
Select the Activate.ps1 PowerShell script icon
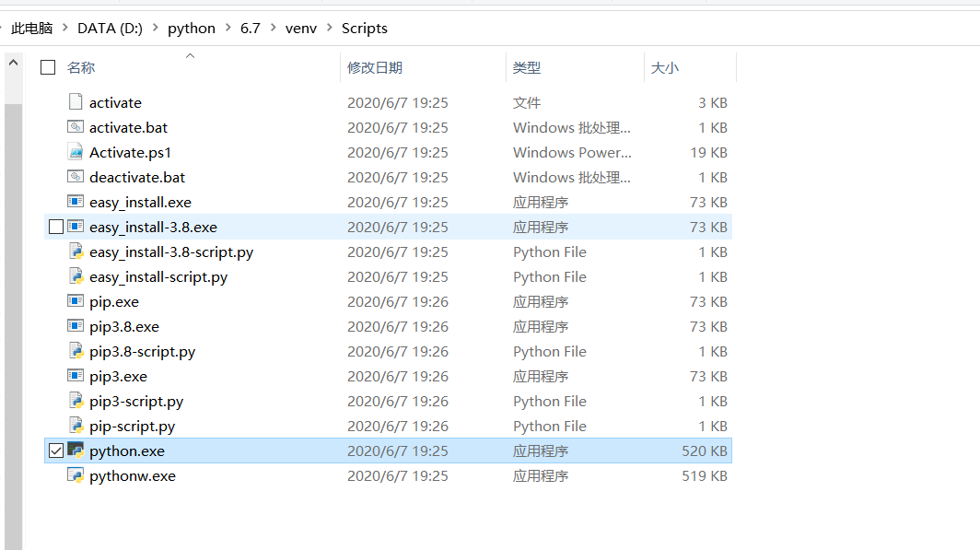coord(76,152)
